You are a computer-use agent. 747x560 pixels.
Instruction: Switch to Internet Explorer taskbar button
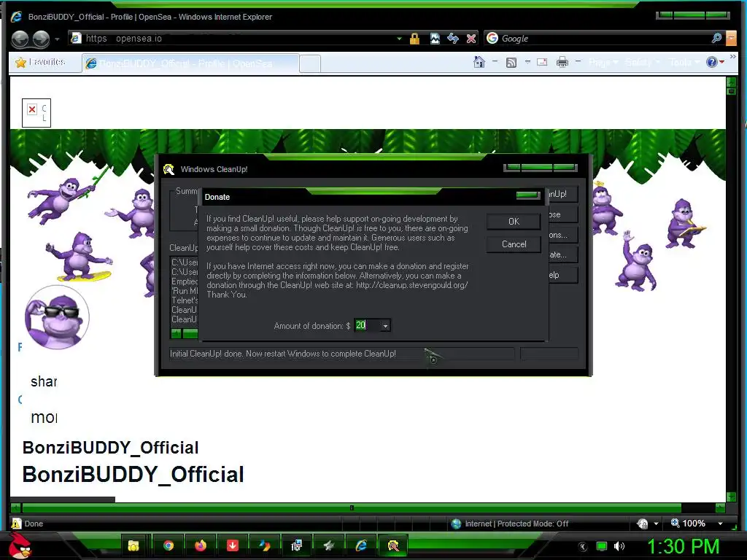pos(360,545)
